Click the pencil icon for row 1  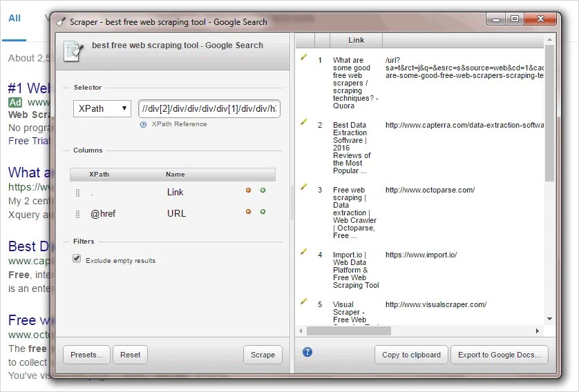[303, 57]
